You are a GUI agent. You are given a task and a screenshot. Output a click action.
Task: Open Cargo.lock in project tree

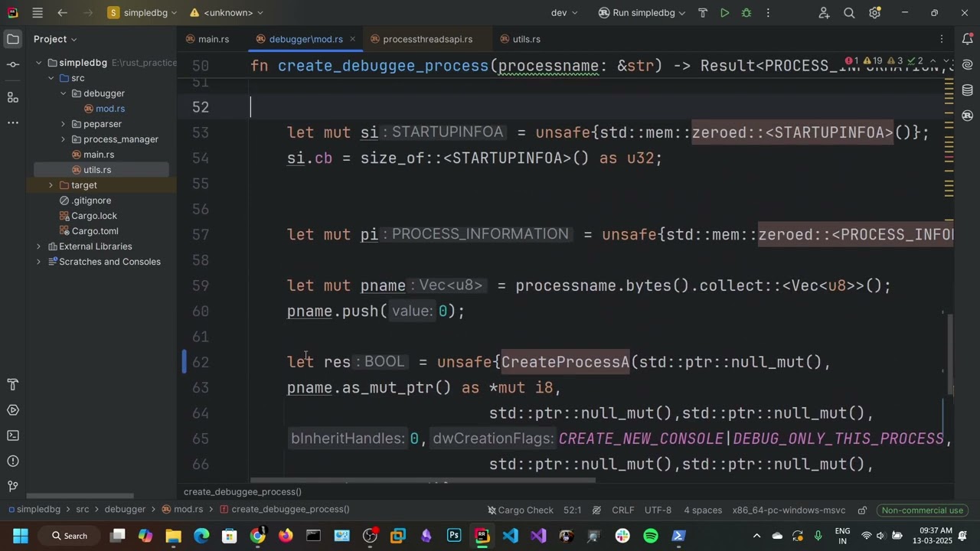[94, 216]
